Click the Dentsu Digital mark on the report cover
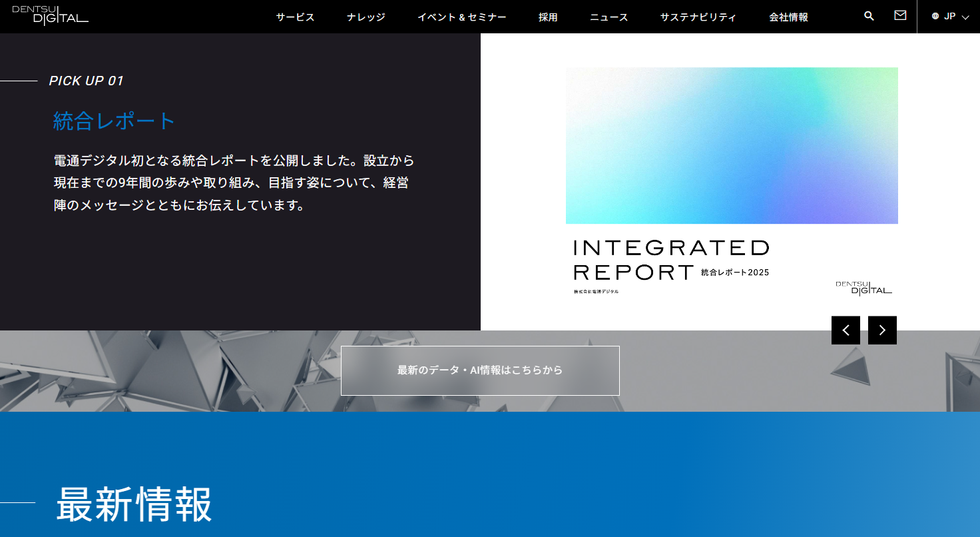The height and width of the screenshot is (537, 980). coord(863,288)
